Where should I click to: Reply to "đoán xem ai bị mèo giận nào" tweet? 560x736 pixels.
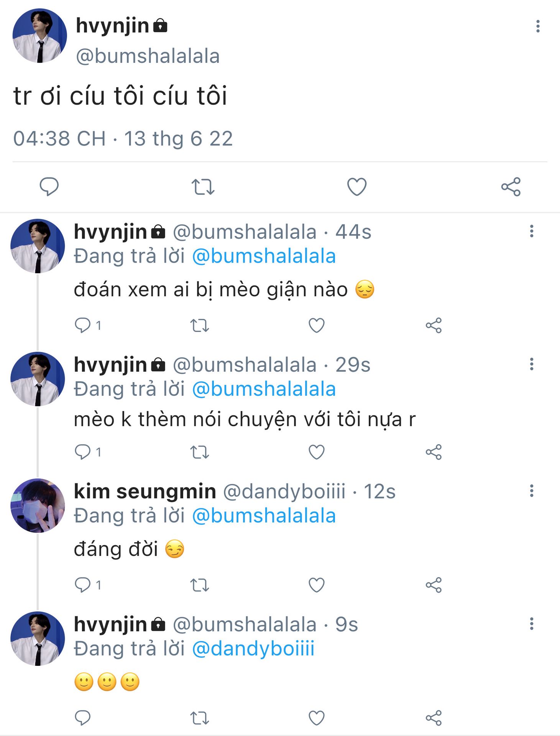point(83,325)
